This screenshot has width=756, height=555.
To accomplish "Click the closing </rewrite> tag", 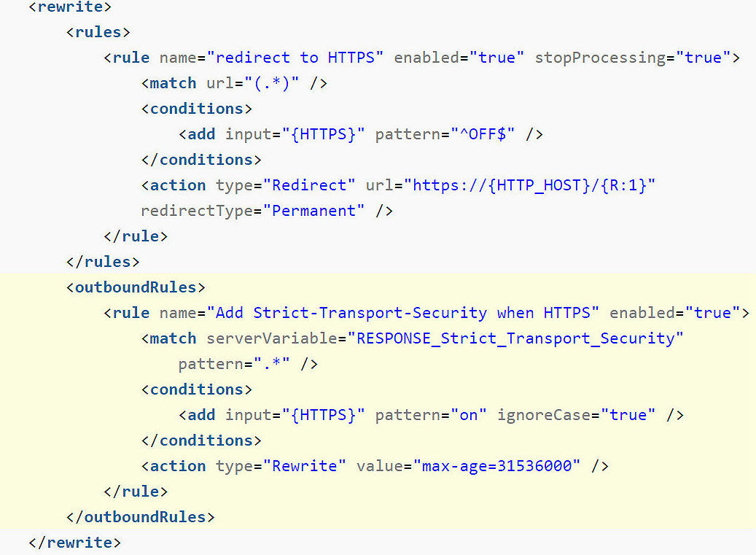I will click(75, 543).
